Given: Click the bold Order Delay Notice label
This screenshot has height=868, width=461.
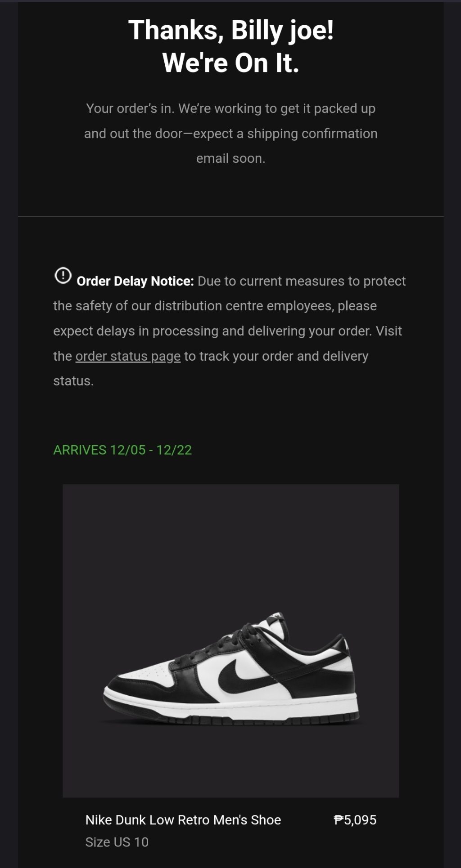Looking at the screenshot, I should tap(135, 281).
